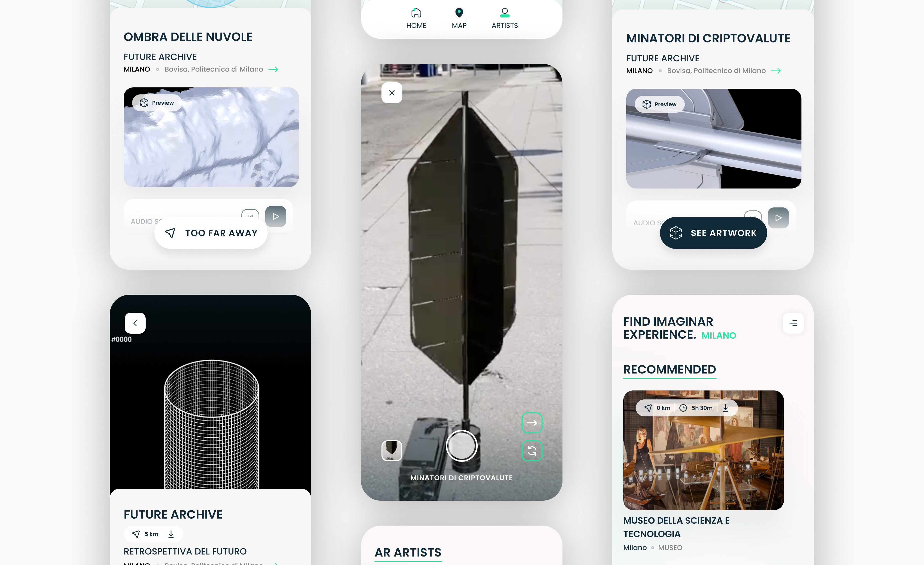This screenshot has width=924, height=565.
Task: Open Preview on Ombra Delle Nuvole image
Action: pyautogui.click(x=157, y=103)
